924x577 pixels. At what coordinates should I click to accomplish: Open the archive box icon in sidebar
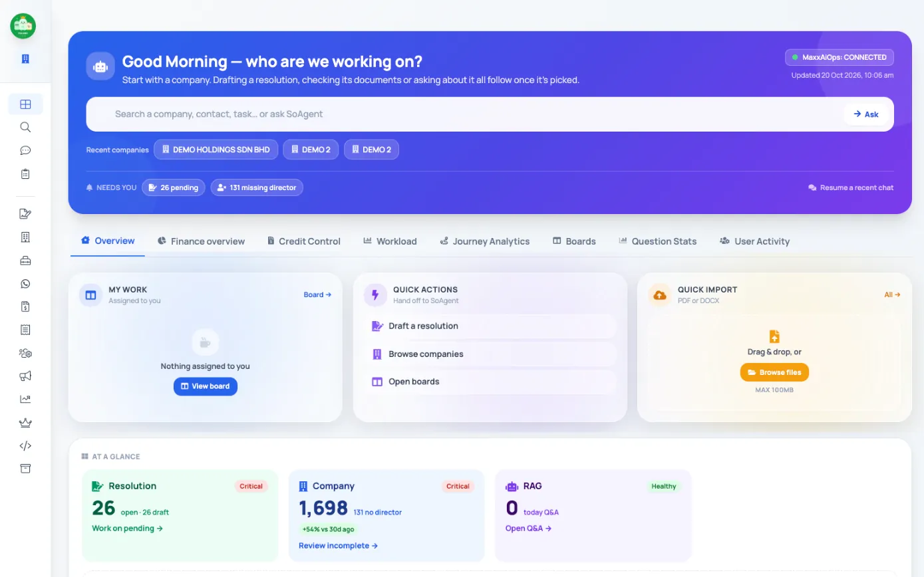pyautogui.click(x=25, y=469)
